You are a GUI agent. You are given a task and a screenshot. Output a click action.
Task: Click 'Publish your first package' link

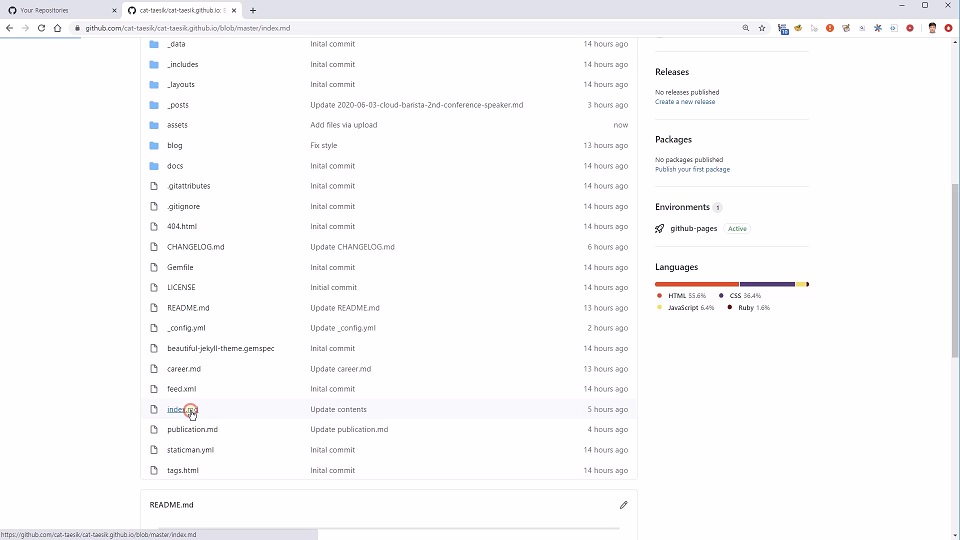(692, 169)
